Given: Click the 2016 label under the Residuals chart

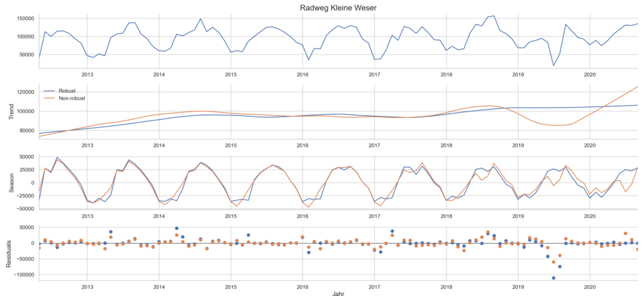Looking at the screenshot, I should tap(303, 285).
